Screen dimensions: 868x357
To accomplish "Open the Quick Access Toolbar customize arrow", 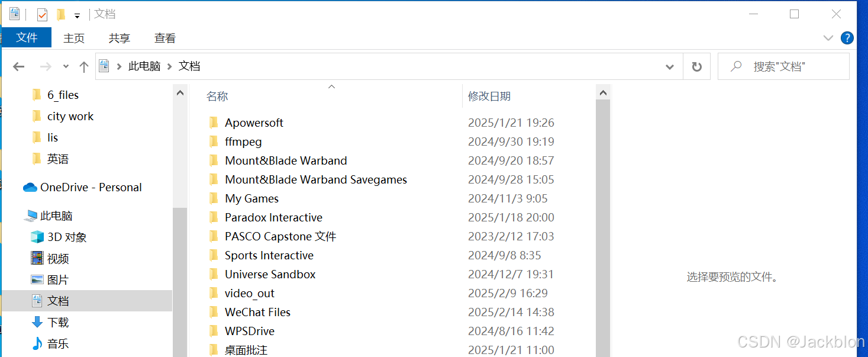I will (x=77, y=15).
